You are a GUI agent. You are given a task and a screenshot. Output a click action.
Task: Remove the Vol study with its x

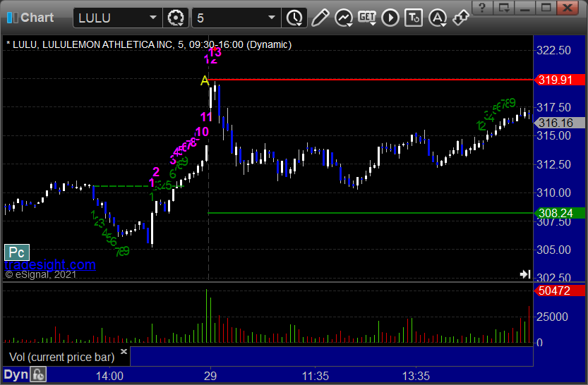[x=124, y=351]
